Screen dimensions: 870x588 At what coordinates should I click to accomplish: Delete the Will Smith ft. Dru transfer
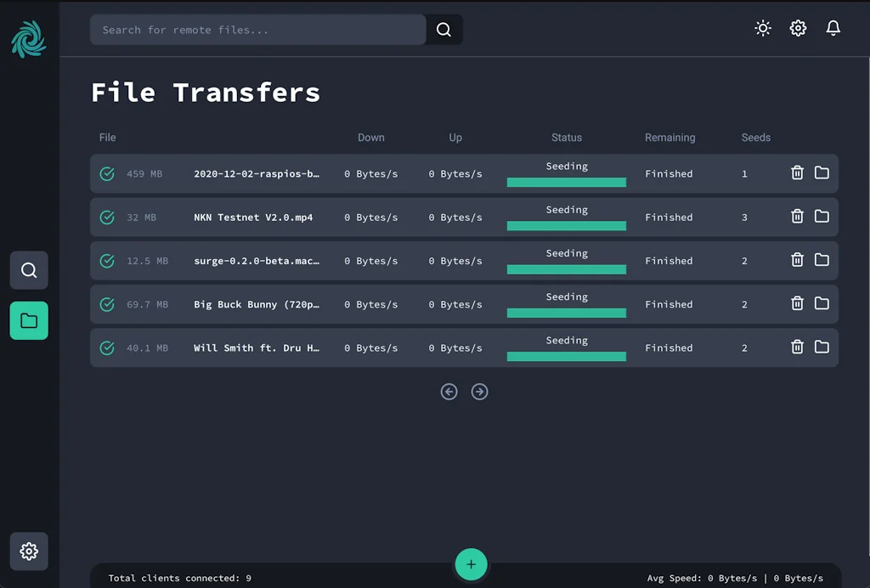click(x=797, y=347)
